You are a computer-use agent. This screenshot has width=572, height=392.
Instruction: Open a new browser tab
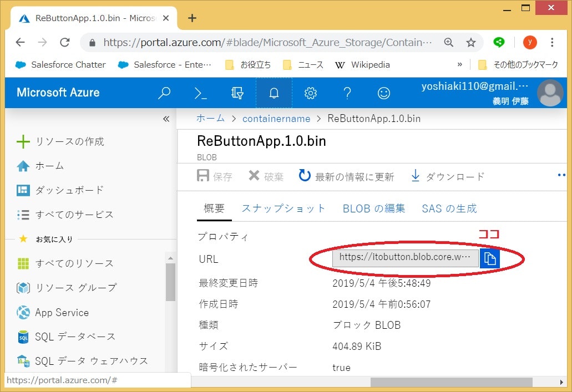[x=193, y=18]
